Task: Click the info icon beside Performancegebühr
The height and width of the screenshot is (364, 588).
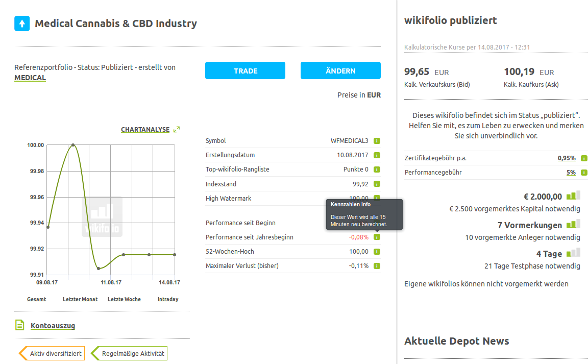Action: (x=584, y=173)
